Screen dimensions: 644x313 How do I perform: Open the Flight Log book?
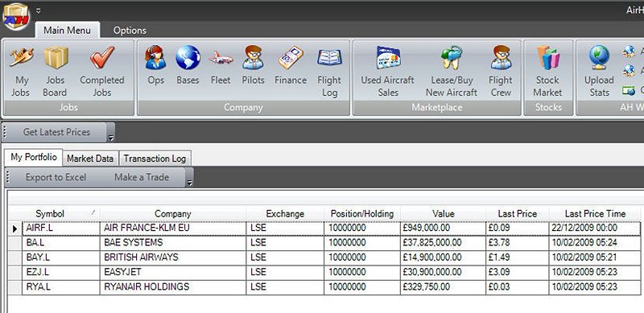coord(329,72)
